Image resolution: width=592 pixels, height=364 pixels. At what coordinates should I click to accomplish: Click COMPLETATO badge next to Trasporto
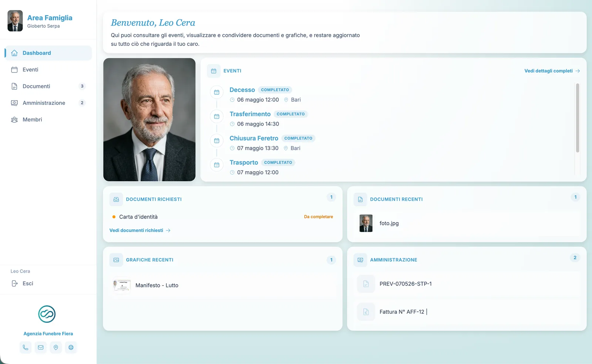tap(278, 162)
